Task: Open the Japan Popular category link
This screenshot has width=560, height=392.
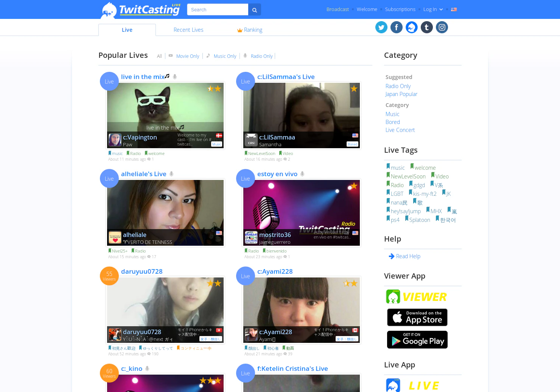Action: pos(401,94)
